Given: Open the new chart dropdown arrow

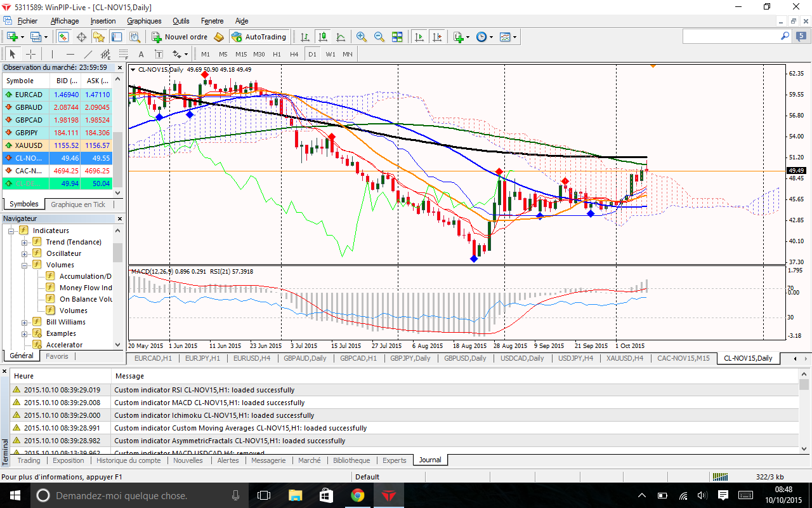Looking at the screenshot, I should [x=23, y=37].
